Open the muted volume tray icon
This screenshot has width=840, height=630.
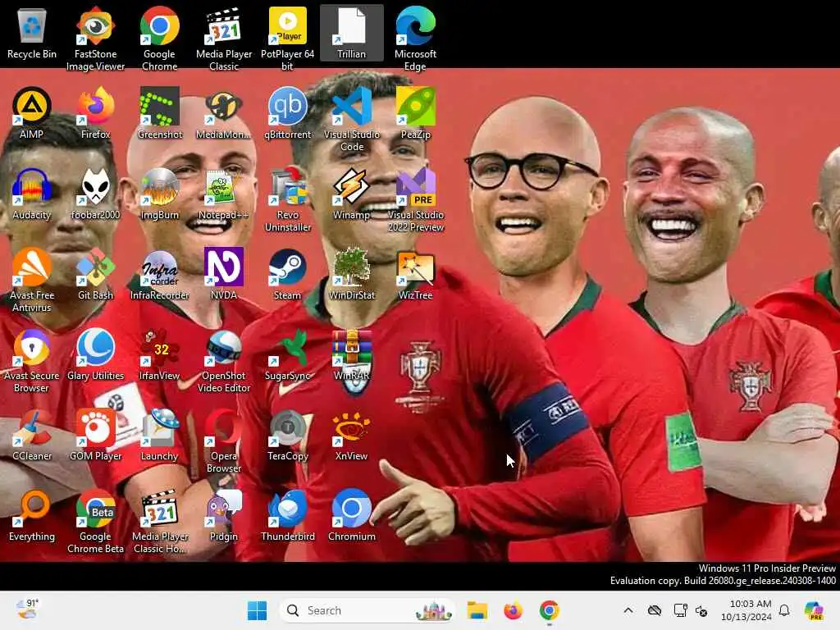tap(701, 610)
